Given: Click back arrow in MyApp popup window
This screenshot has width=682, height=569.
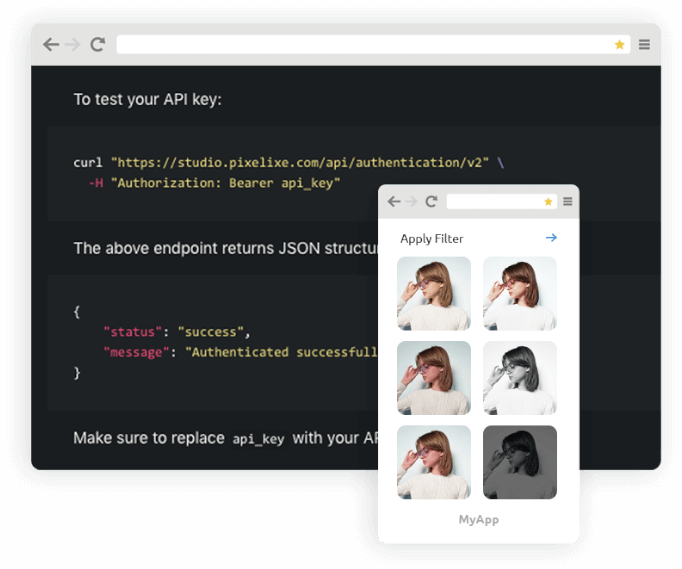Looking at the screenshot, I should tap(394, 202).
